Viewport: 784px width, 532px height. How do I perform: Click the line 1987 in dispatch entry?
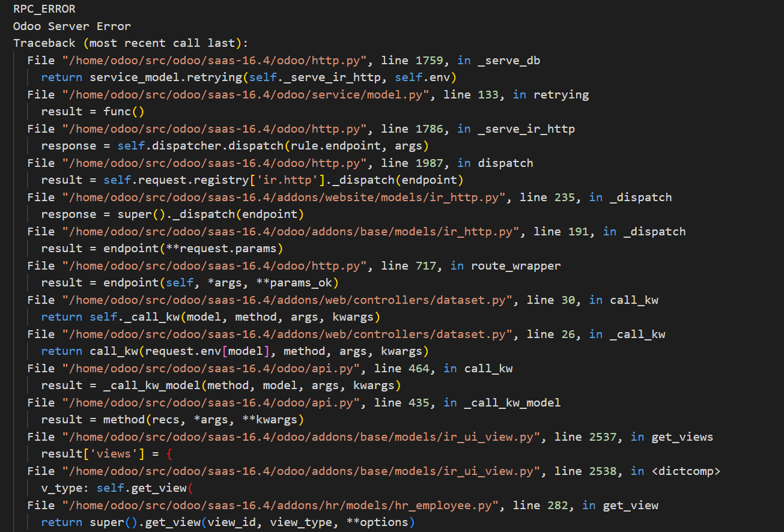tap(280, 163)
